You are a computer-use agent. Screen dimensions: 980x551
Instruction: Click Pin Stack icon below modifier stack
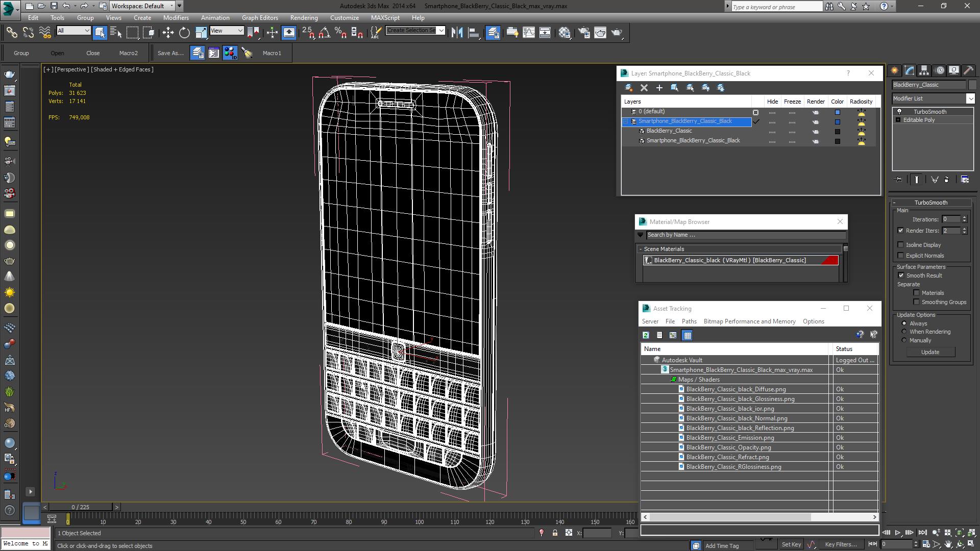coord(899,180)
